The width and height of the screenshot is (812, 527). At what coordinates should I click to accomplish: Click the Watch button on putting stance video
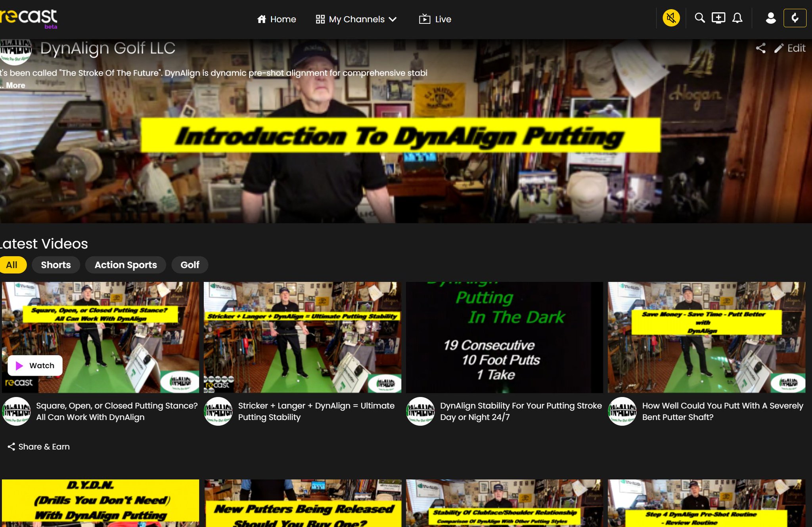[35, 365]
